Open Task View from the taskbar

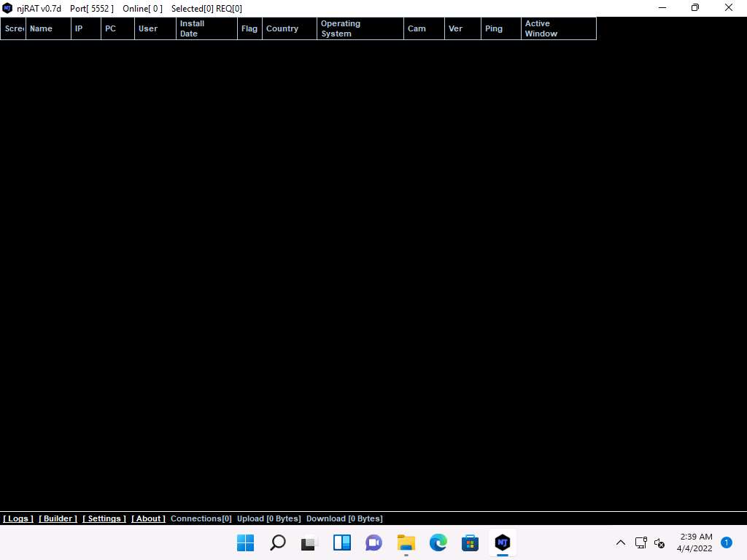point(310,542)
